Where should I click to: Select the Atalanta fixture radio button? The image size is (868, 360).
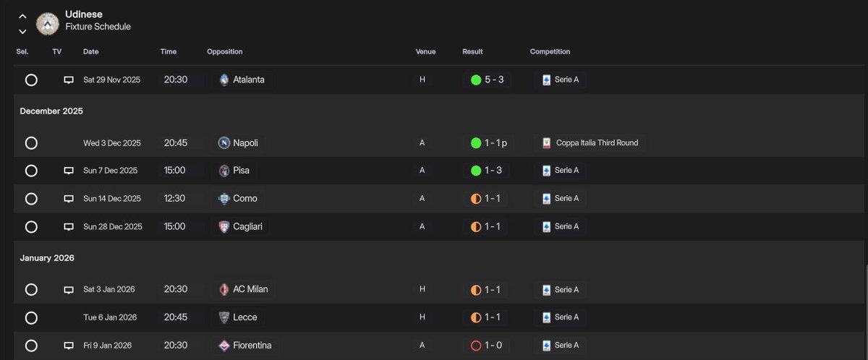31,80
